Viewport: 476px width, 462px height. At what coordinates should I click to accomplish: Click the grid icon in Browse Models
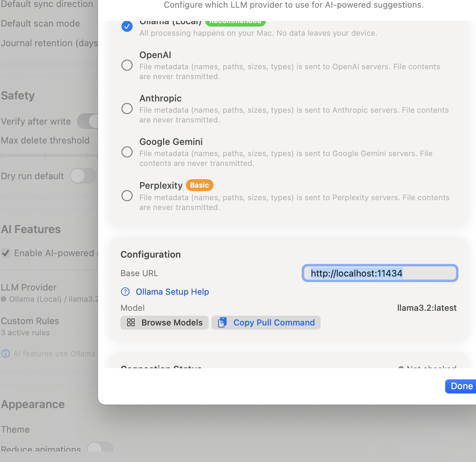pyautogui.click(x=131, y=322)
